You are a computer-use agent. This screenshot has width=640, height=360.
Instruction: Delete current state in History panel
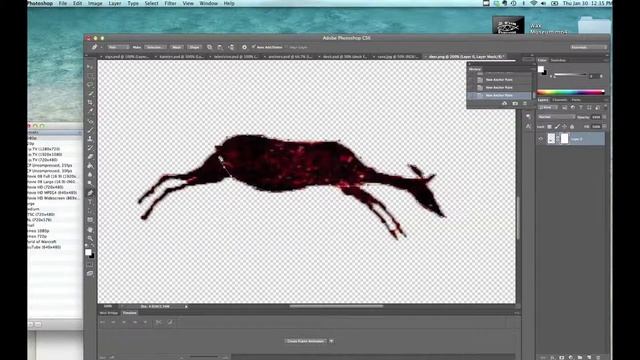tap(525, 104)
